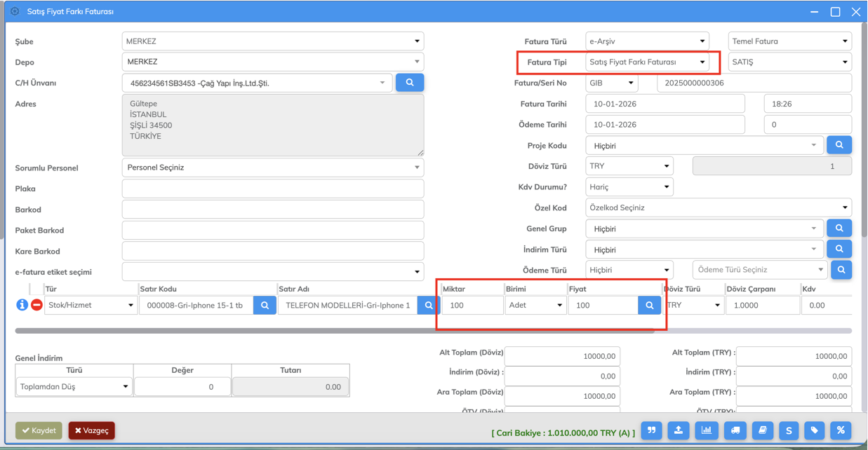Expand the Şube dropdown showing MERKEZ

point(272,41)
